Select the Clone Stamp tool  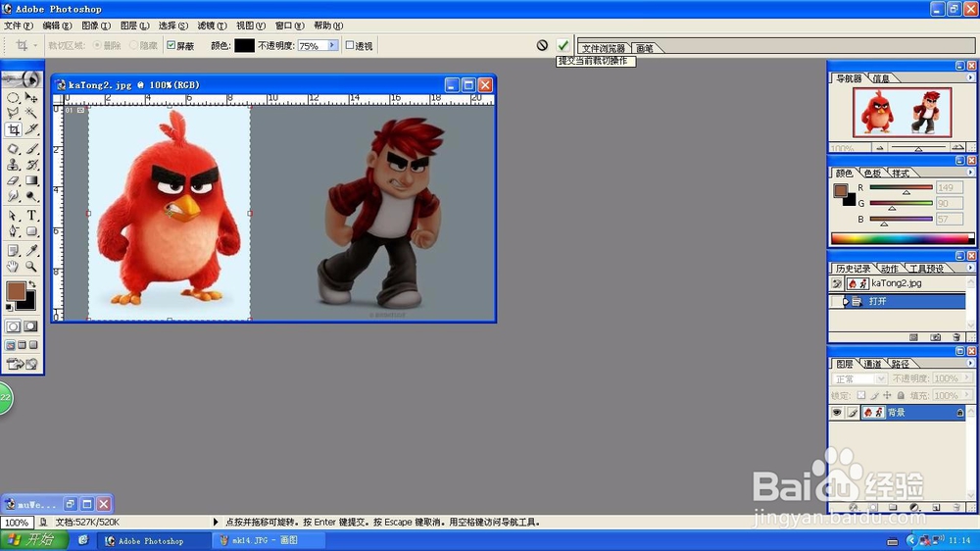[13, 165]
